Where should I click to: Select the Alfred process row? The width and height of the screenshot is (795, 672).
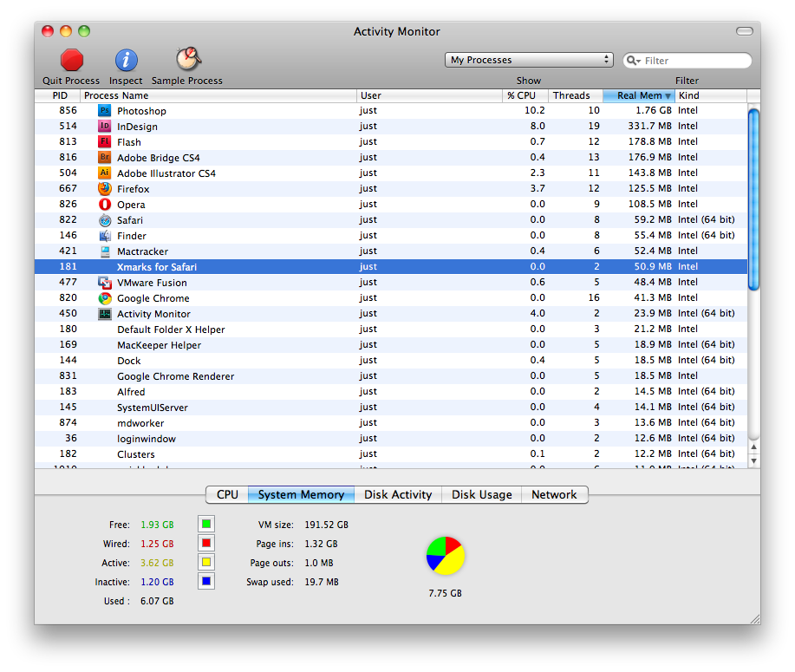pyautogui.click(x=391, y=392)
